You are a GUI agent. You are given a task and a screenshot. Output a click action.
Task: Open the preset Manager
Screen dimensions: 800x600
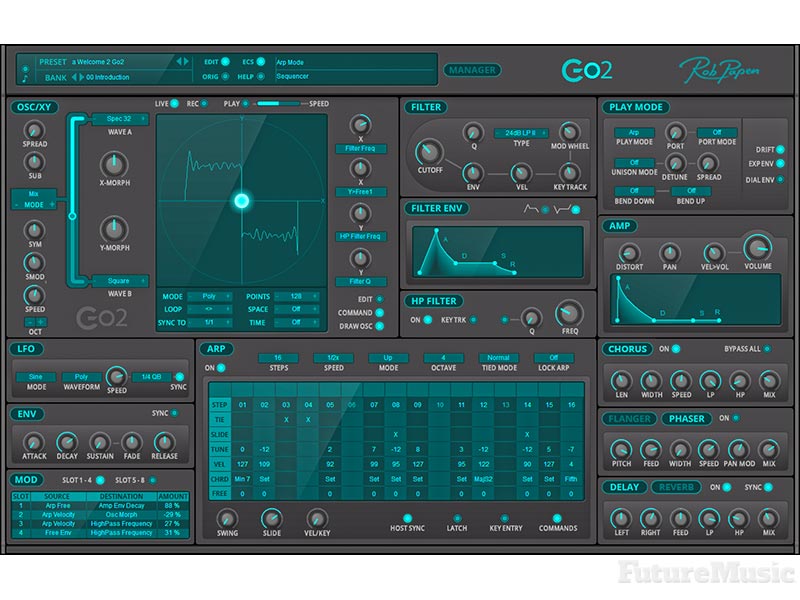point(472,70)
